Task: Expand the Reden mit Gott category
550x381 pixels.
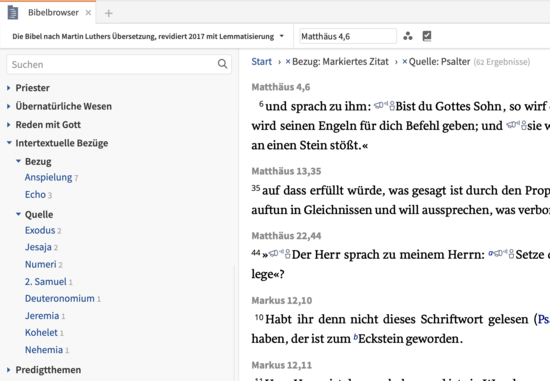Action: (x=9, y=125)
